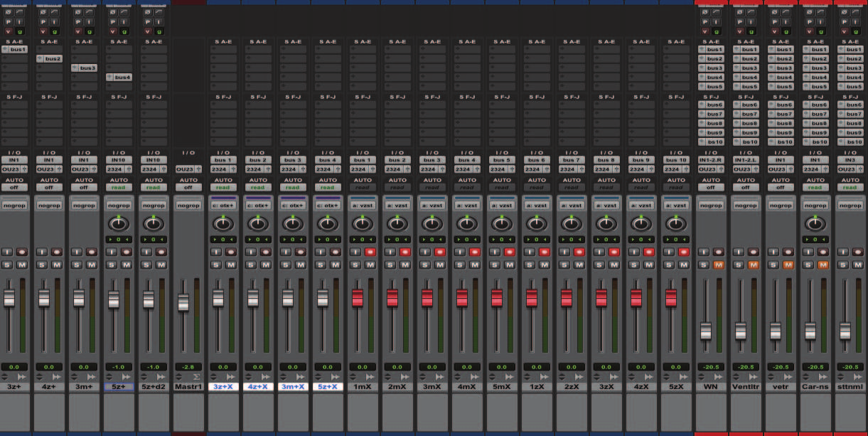The height and width of the screenshot is (436, 868).
Task: Enable input monitoring on the vetr track
Action: tap(775, 252)
